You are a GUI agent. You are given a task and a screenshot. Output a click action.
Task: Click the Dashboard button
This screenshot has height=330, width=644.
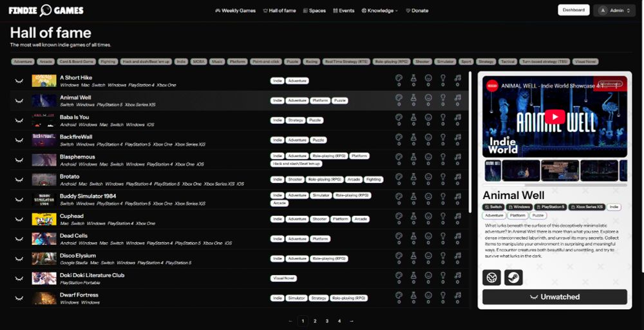pyautogui.click(x=573, y=10)
